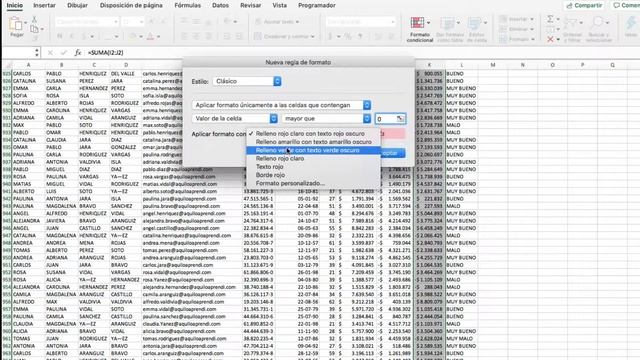
Task: Switch to the Inicio ribbon tab
Action: (x=15, y=5)
